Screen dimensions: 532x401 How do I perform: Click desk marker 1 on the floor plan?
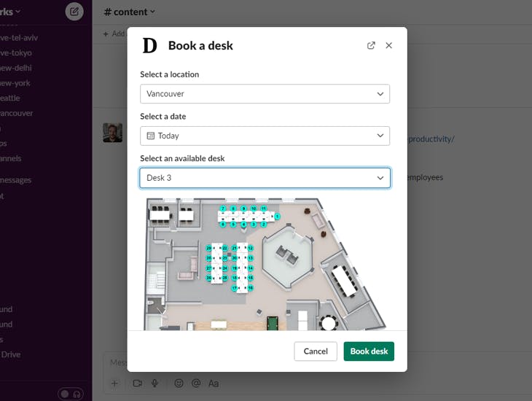(x=277, y=217)
